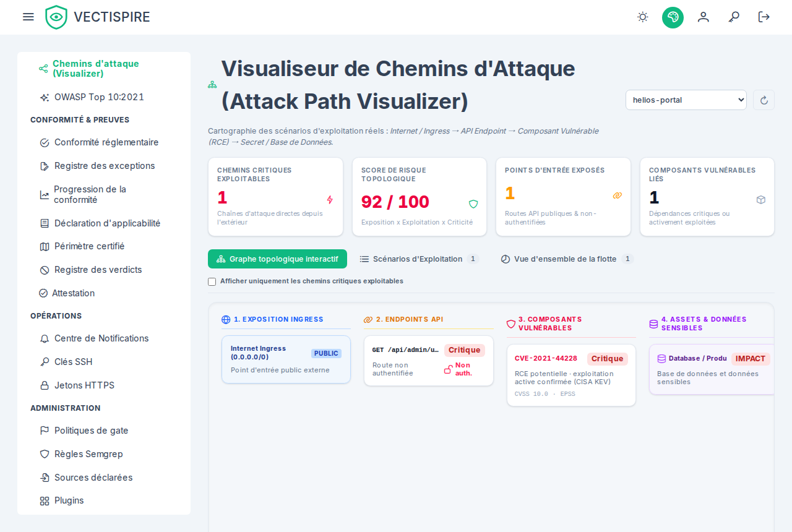
Task: Click Progression de la conformité chart icon
Action: (x=45, y=195)
